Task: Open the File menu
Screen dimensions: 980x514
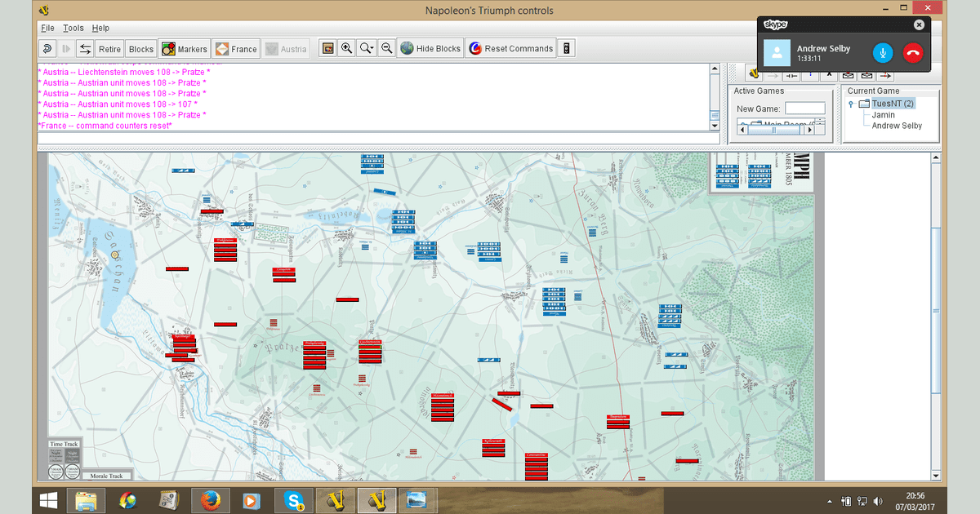Action: click(x=47, y=27)
